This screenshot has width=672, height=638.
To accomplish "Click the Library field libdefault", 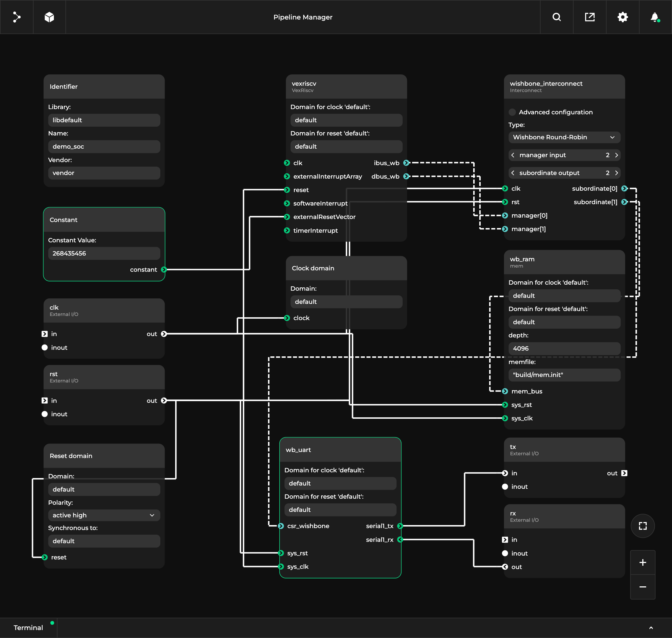I will pyautogui.click(x=104, y=120).
